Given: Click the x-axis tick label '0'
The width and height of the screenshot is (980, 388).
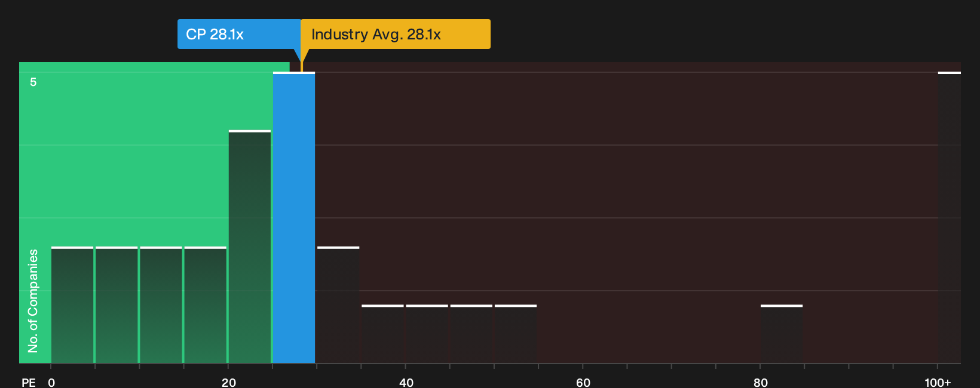Looking at the screenshot, I should 51,383.
